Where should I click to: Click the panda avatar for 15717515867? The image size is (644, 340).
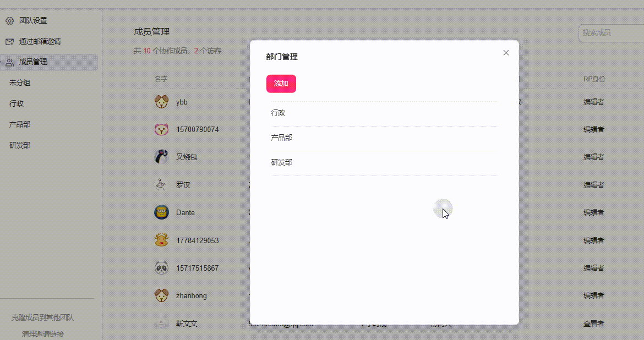(x=161, y=268)
